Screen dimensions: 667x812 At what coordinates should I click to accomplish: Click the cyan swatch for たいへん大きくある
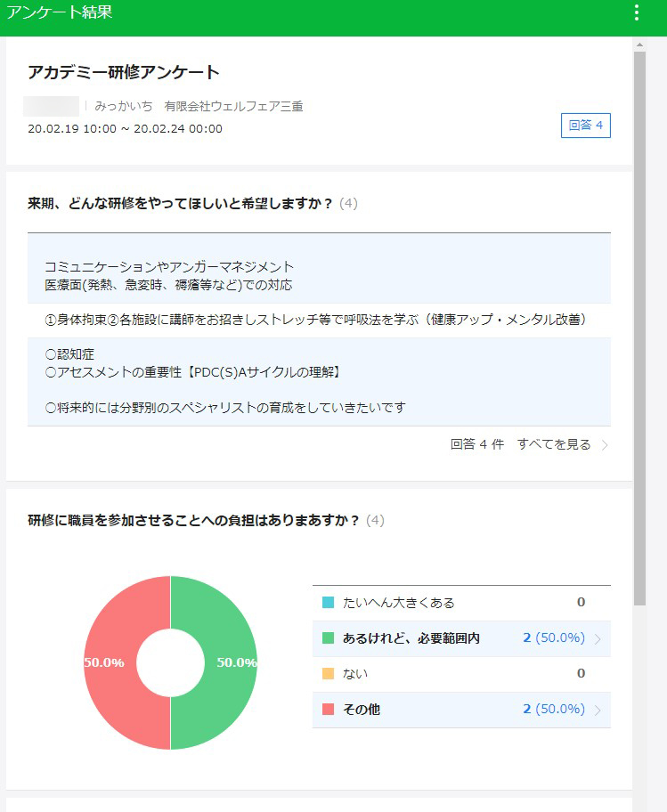[328, 603]
